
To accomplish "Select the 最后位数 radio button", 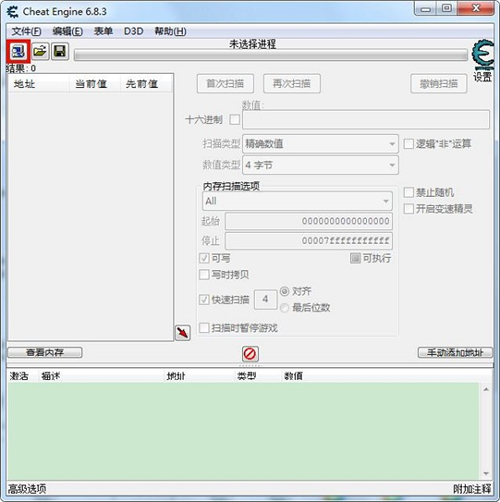I will click(284, 308).
